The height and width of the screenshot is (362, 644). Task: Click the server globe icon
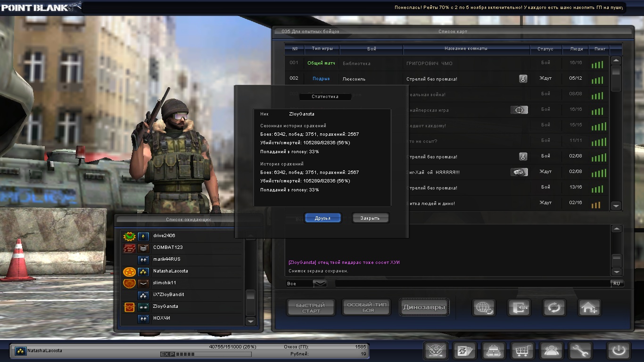tap(484, 308)
